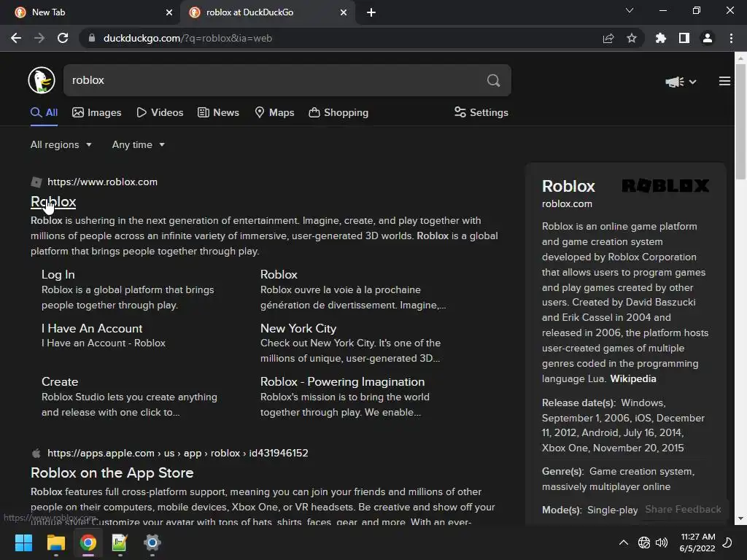
Task: Reload the current page
Action: pos(63,38)
